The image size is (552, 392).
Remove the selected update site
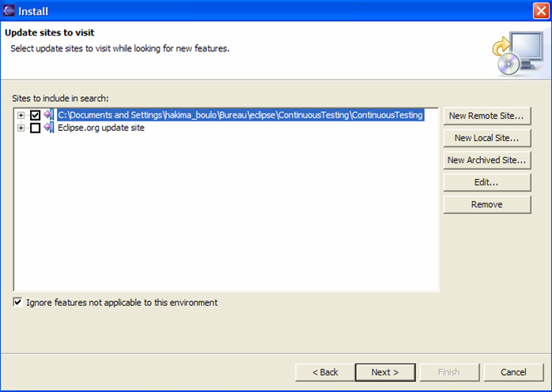point(486,204)
